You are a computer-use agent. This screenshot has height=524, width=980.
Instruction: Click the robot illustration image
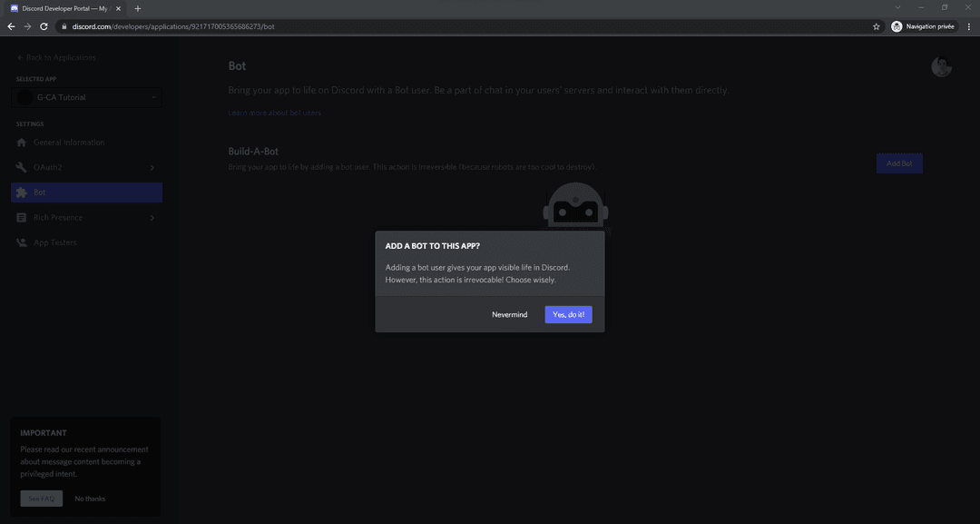pos(575,207)
